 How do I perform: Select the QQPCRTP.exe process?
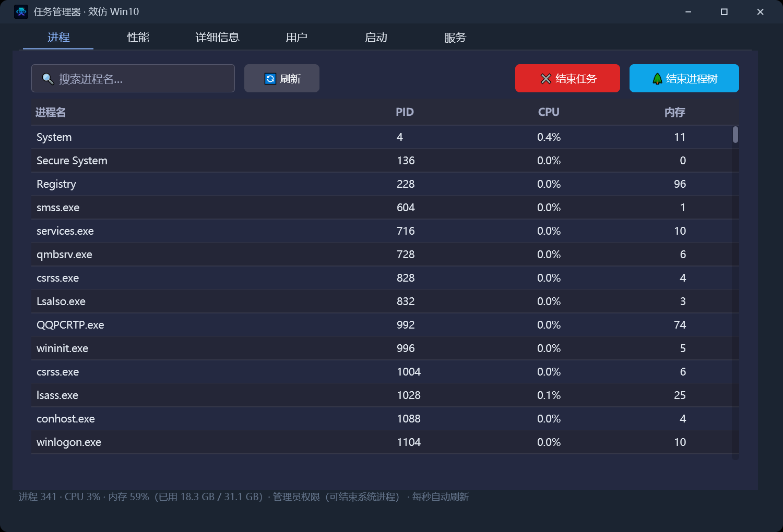coord(385,325)
